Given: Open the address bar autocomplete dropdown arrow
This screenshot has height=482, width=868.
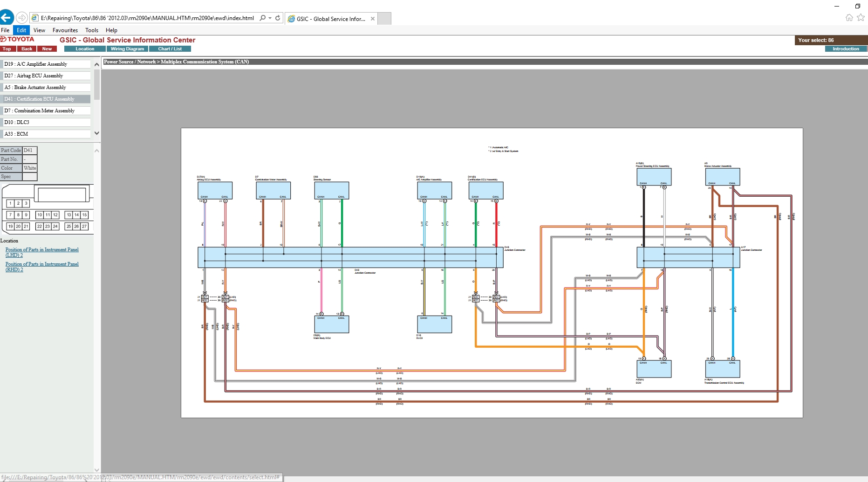Looking at the screenshot, I should pos(270,18).
